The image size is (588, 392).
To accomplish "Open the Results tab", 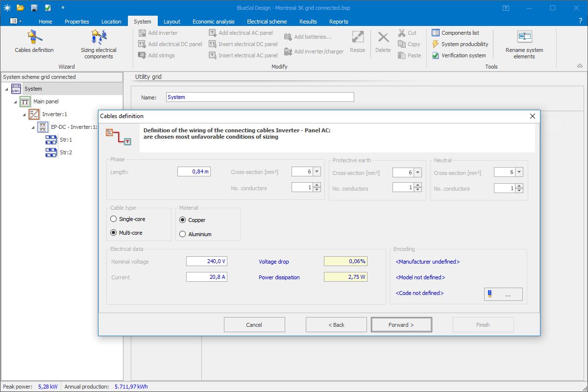I will 308,21.
